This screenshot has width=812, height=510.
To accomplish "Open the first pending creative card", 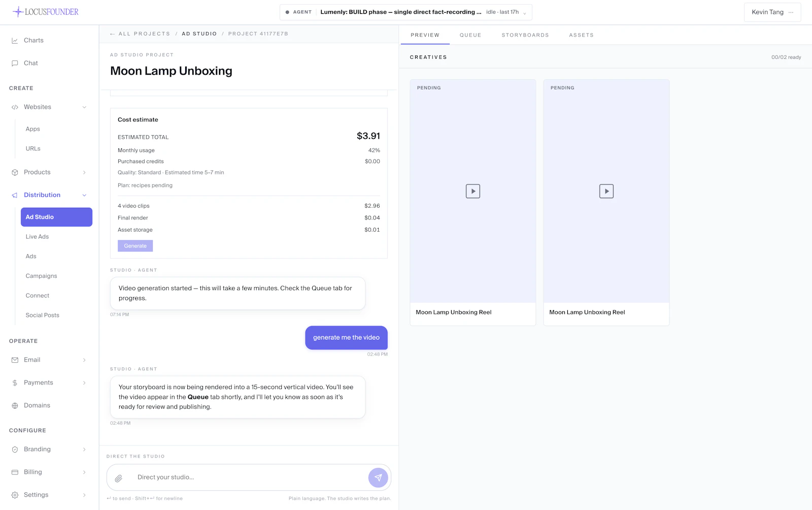I will pos(473,202).
